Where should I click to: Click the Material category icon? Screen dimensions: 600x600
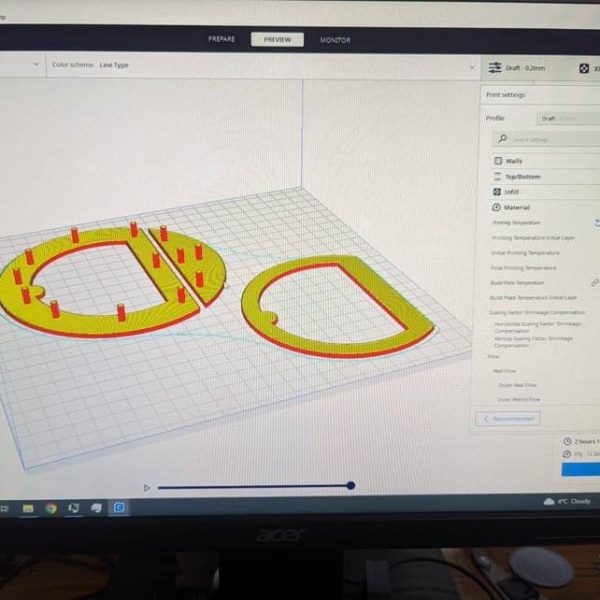496,207
